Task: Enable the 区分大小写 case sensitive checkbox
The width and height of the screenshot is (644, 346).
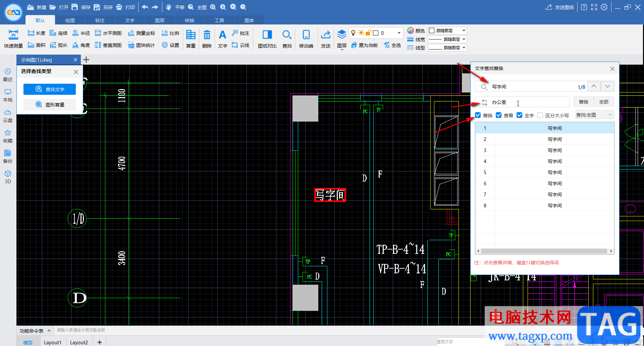Action: (x=540, y=115)
